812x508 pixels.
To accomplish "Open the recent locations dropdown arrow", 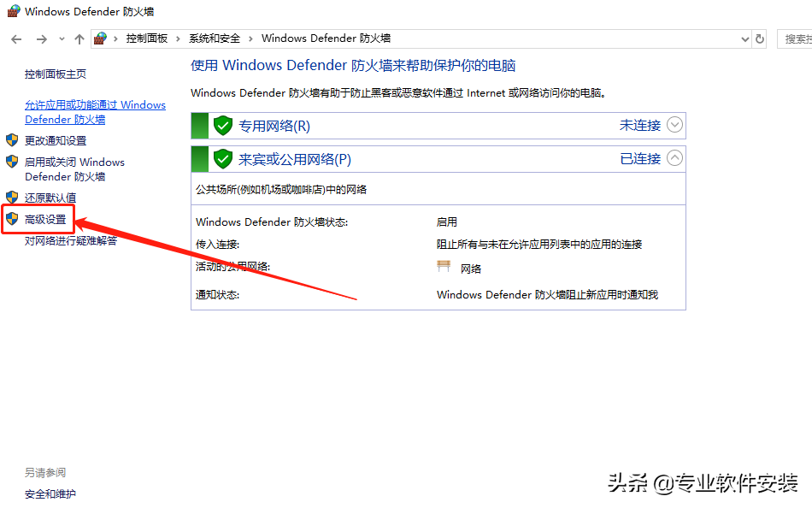I will [x=62, y=38].
